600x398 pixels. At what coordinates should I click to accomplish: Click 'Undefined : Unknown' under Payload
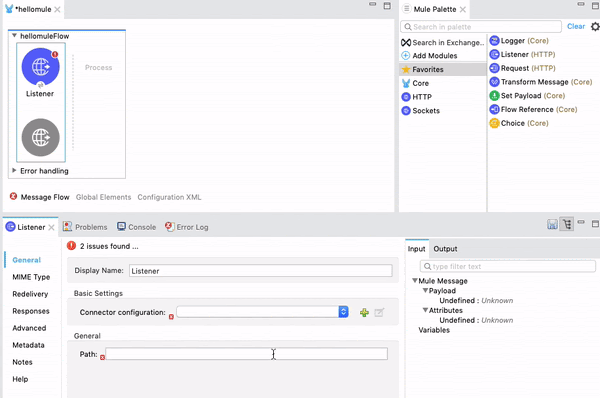pos(476,300)
